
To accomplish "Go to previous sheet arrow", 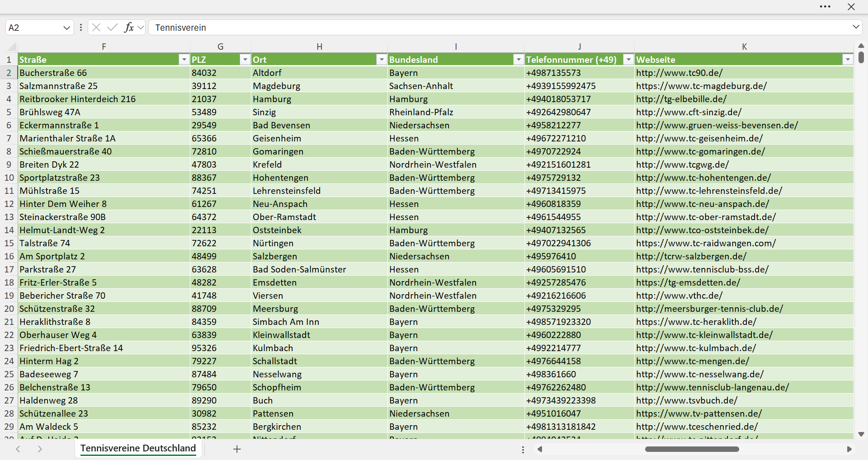I will tap(18, 449).
